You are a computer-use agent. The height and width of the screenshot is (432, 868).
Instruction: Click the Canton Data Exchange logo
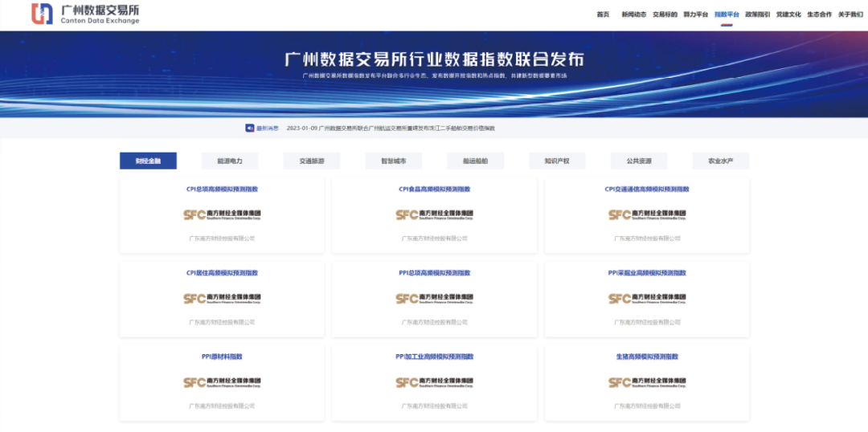point(85,14)
